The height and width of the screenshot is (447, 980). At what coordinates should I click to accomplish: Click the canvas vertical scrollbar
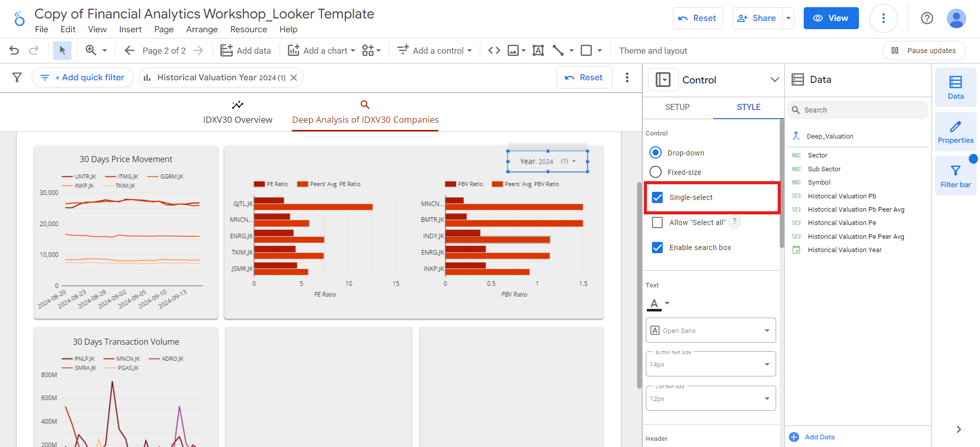[x=639, y=285]
